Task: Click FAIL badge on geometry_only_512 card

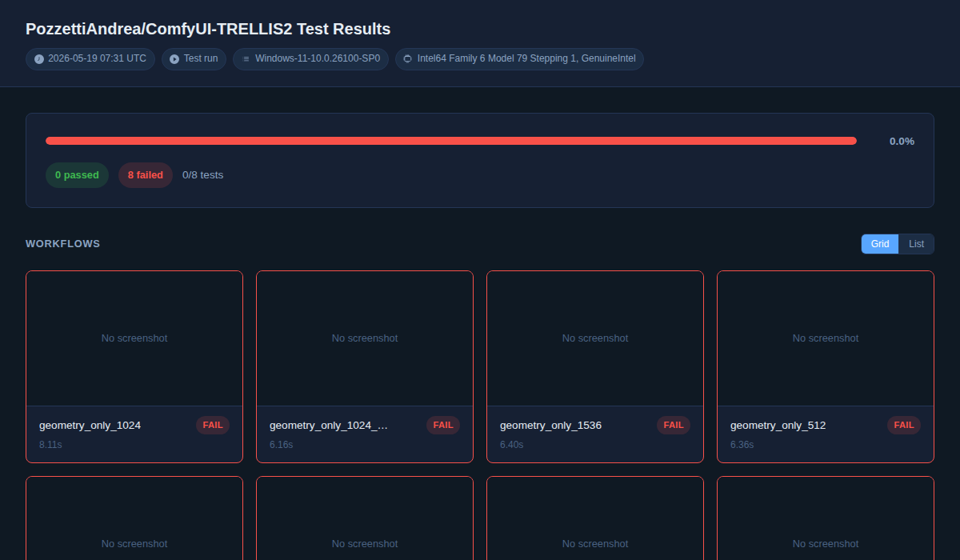Action: click(x=904, y=426)
